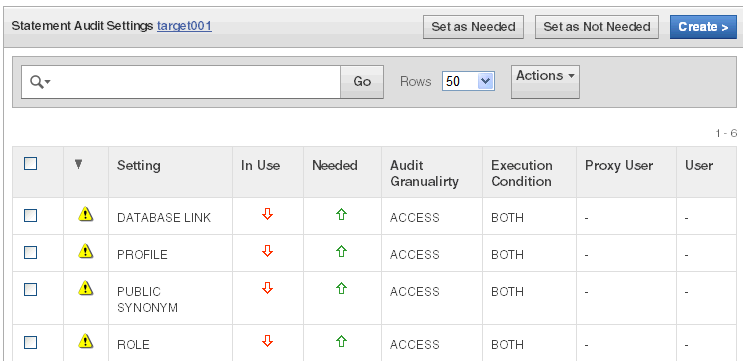The width and height of the screenshot is (743, 361).
Task: Check the ROLE row checkbox
Action: point(31,342)
